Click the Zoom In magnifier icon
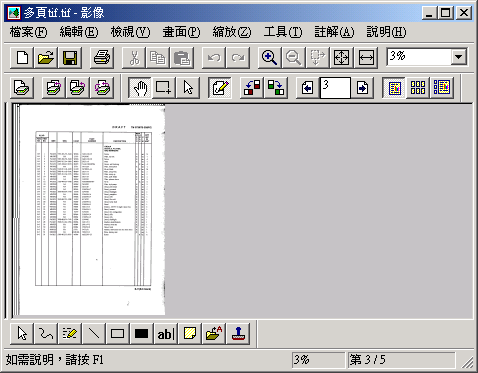478x373 pixels. (x=269, y=58)
